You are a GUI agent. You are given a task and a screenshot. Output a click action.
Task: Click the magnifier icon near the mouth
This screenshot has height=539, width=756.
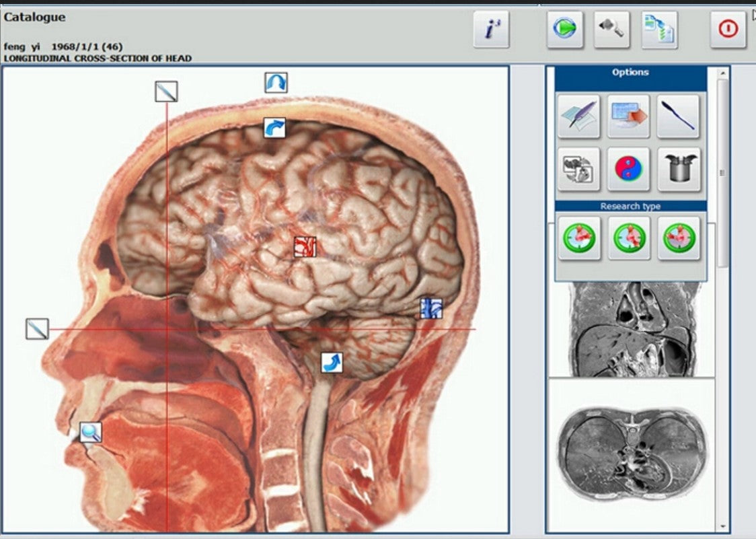coord(90,433)
